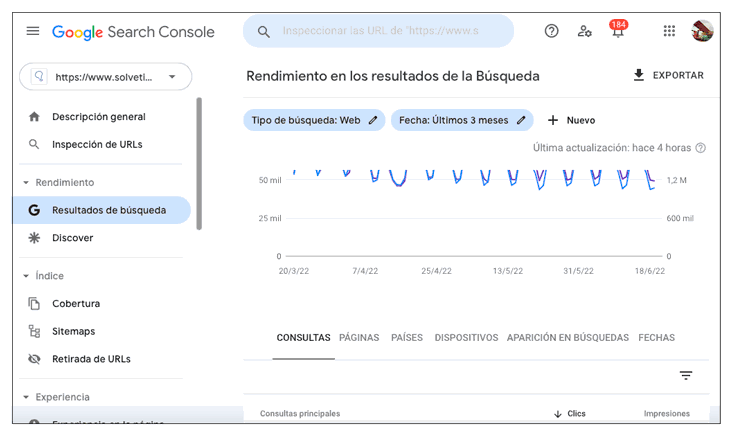Click pencil icon on Fecha chip
Screen dimensions: 730x434
pos(521,120)
